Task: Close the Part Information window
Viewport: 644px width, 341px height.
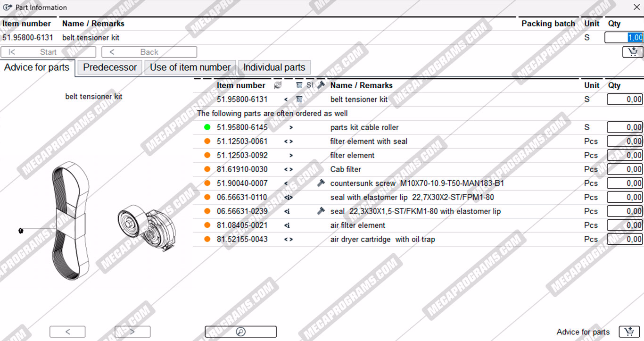Action: 636,7
